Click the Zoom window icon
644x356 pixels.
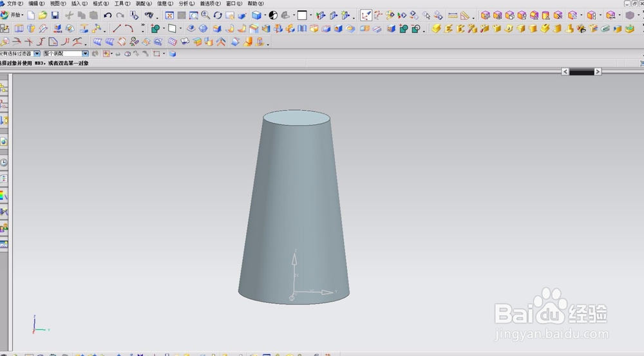click(193, 15)
